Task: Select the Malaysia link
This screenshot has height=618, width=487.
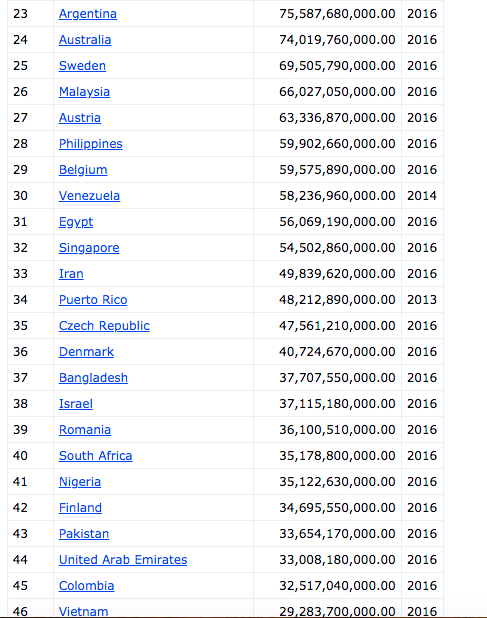Action: pyautogui.click(x=84, y=92)
